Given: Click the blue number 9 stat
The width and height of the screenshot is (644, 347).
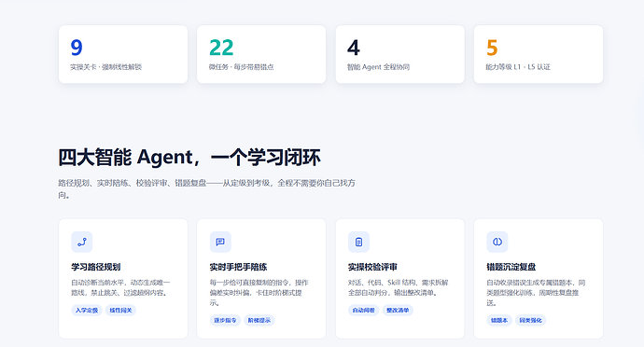Looking at the screenshot, I should 77,48.
